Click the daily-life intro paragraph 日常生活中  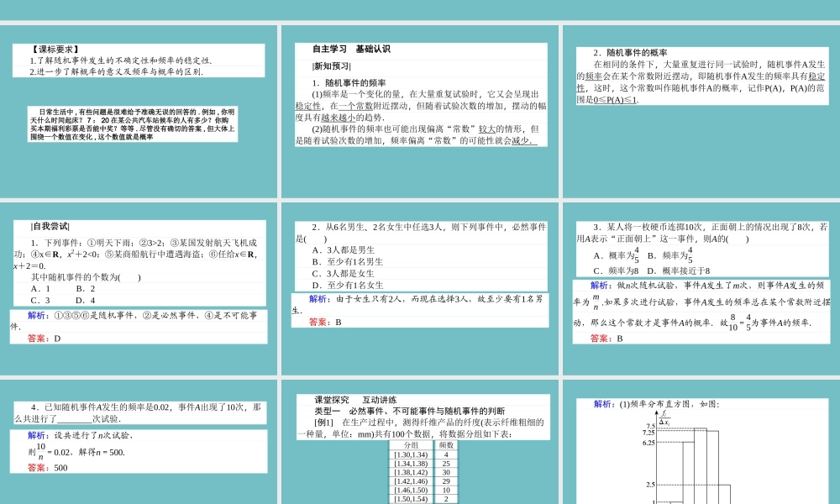133,124
